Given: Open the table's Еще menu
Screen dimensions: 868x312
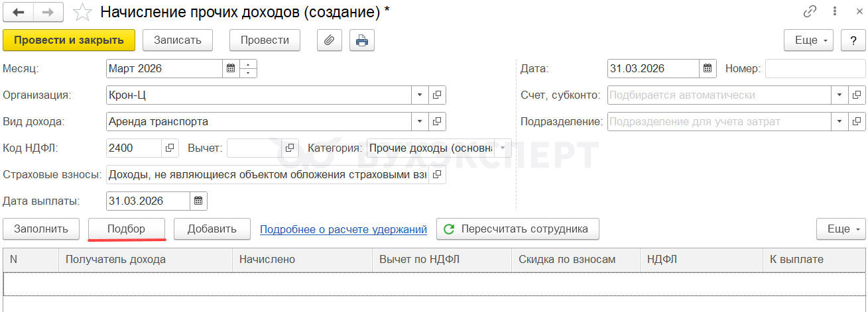Looking at the screenshot, I should click(x=841, y=229).
